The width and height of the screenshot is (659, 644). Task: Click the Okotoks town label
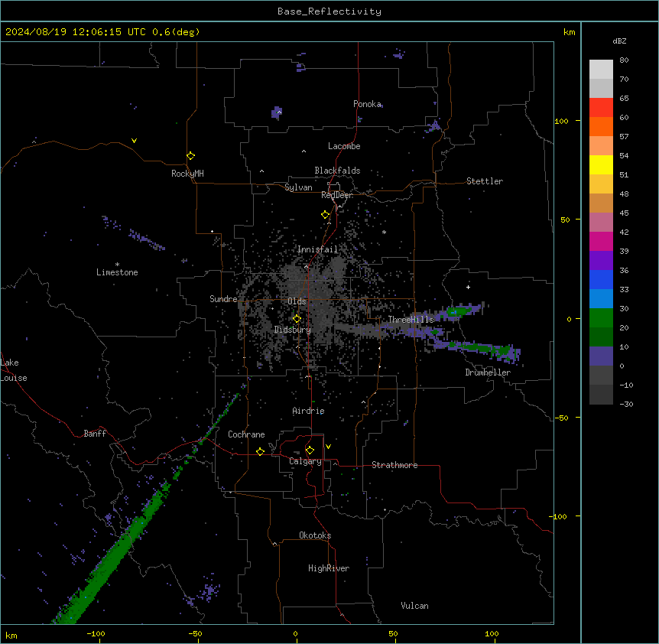point(315,535)
